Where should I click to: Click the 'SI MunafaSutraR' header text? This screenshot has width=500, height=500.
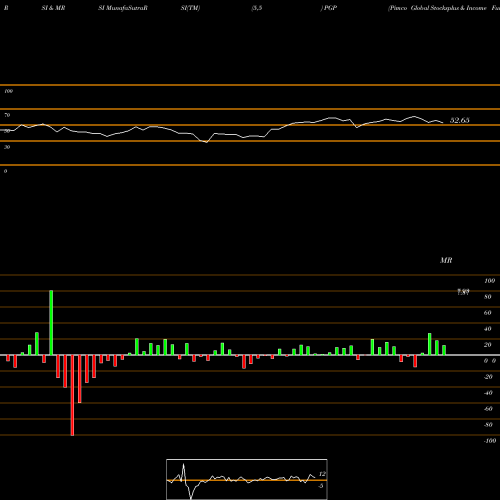pos(123,8)
